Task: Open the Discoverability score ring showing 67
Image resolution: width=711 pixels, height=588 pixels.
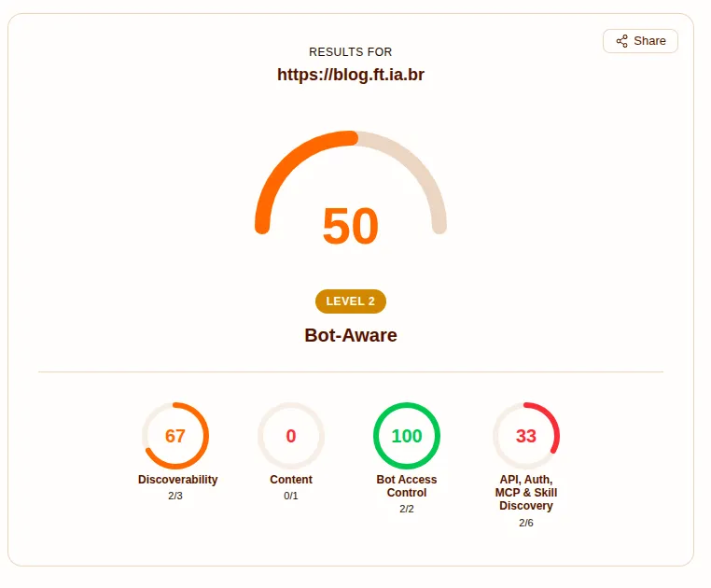Action: tap(175, 436)
